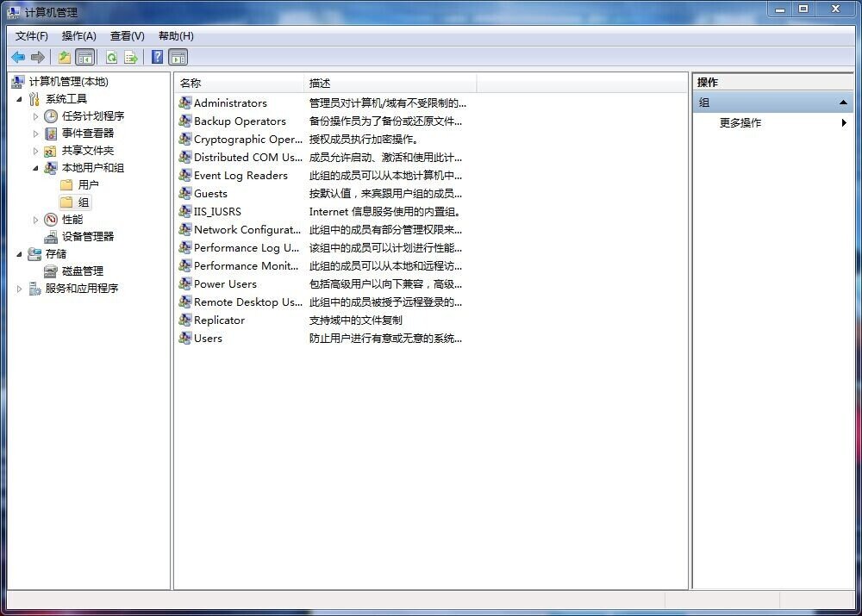Collapse the 组 section in the actions pane
The image size is (862, 616).
coord(843,103)
